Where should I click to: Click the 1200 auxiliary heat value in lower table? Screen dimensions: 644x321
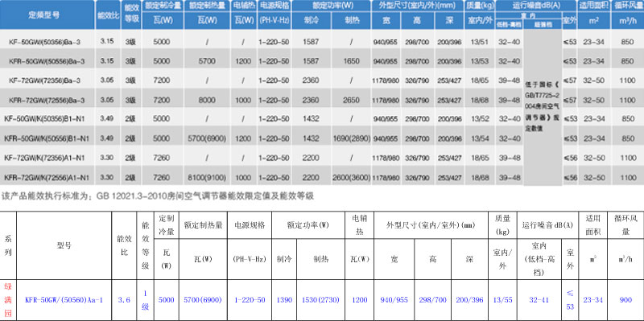pos(359,300)
